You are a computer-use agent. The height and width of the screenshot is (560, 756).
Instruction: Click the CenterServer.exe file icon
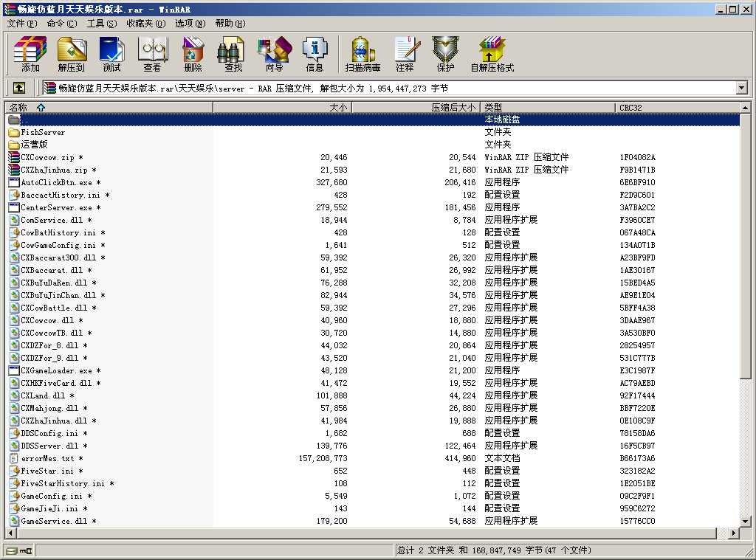click(13, 207)
